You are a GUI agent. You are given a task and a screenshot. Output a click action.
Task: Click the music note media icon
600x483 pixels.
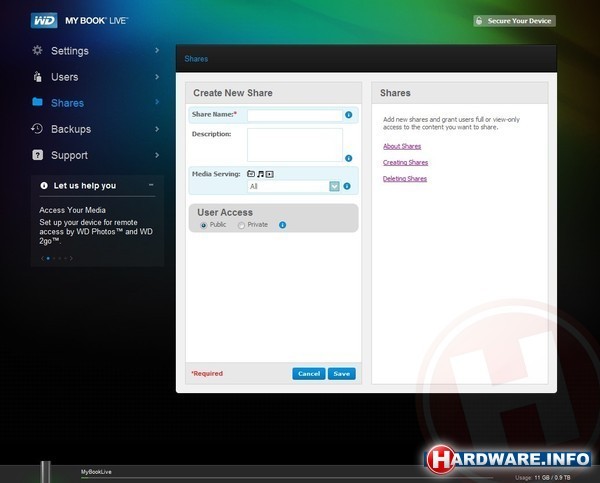260,174
